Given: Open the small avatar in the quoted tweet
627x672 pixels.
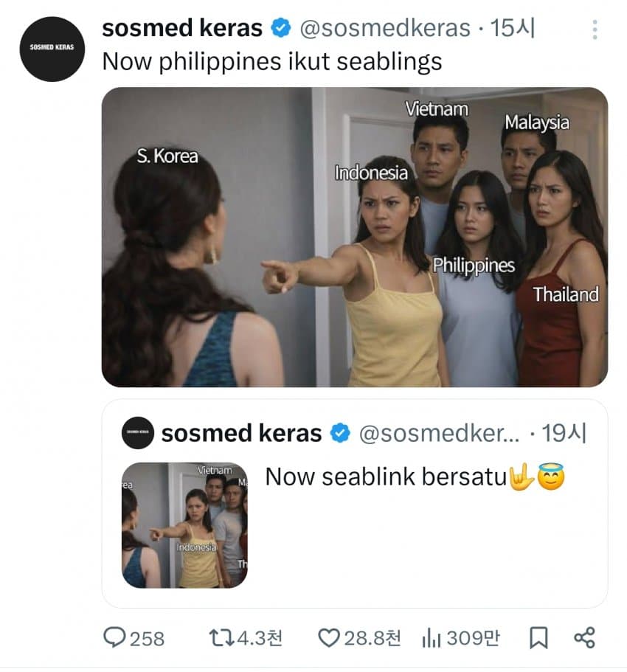Looking at the screenshot, I should [136, 433].
